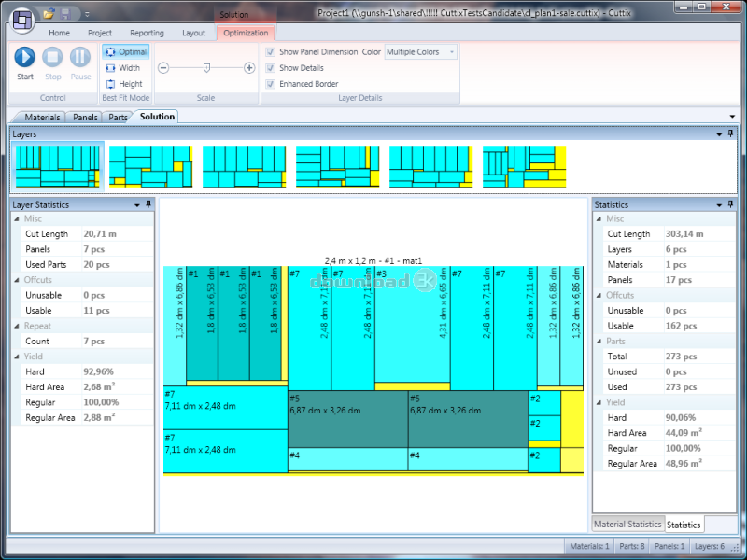Click the zoom in plus icon on Scale
This screenshot has width=747, height=560.
(x=249, y=68)
